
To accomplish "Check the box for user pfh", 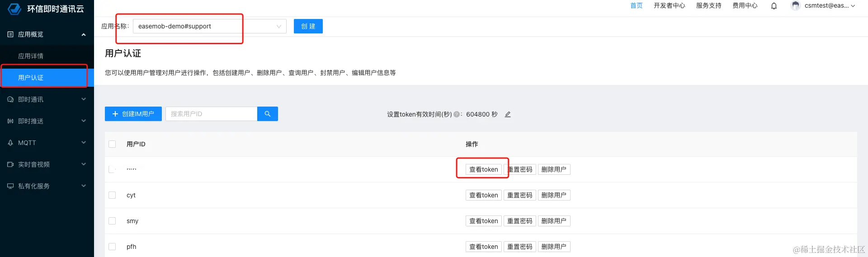I will (112, 247).
